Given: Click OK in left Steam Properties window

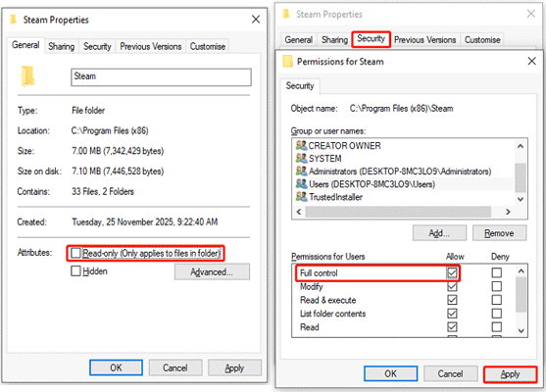Looking at the screenshot, I should [x=116, y=367].
